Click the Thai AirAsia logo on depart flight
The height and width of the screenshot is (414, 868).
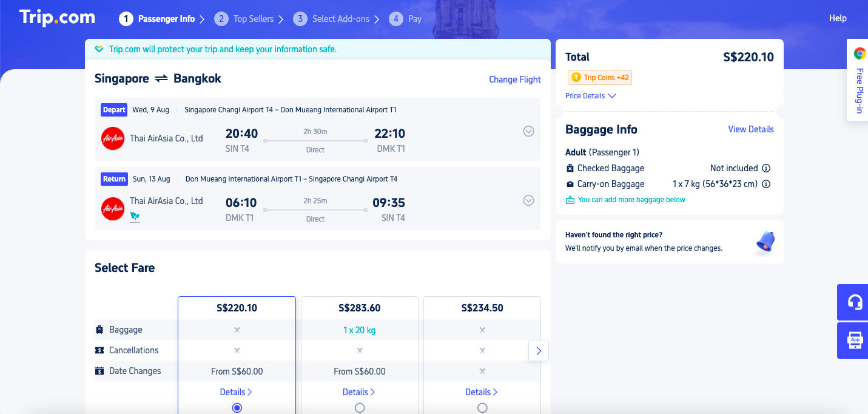tap(113, 138)
